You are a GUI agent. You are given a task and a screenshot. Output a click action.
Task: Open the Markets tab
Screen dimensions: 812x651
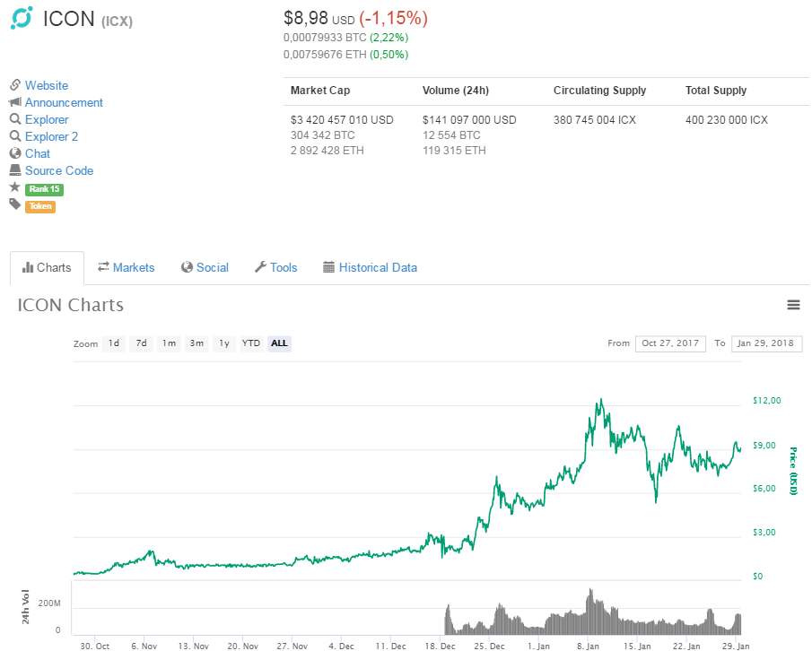point(127,267)
